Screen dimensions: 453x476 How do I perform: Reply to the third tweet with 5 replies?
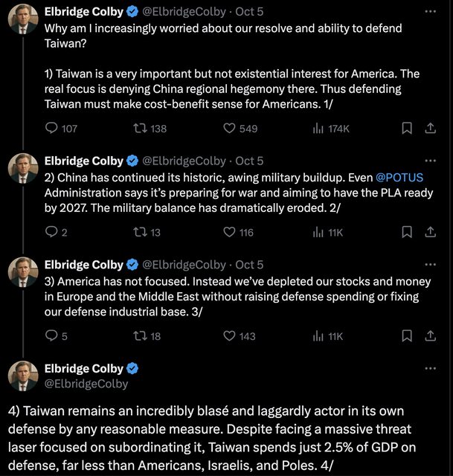52,337
